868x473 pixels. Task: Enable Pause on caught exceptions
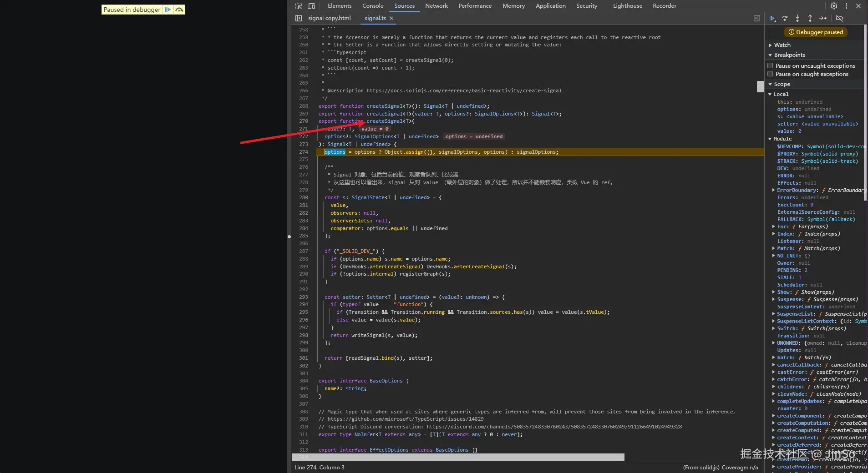pyautogui.click(x=770, y=74)
